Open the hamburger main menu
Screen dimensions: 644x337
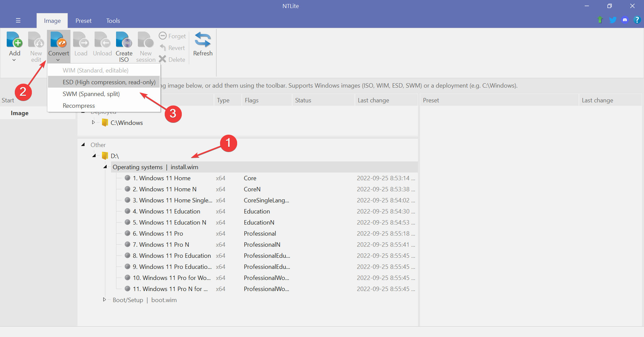(18, 20)
